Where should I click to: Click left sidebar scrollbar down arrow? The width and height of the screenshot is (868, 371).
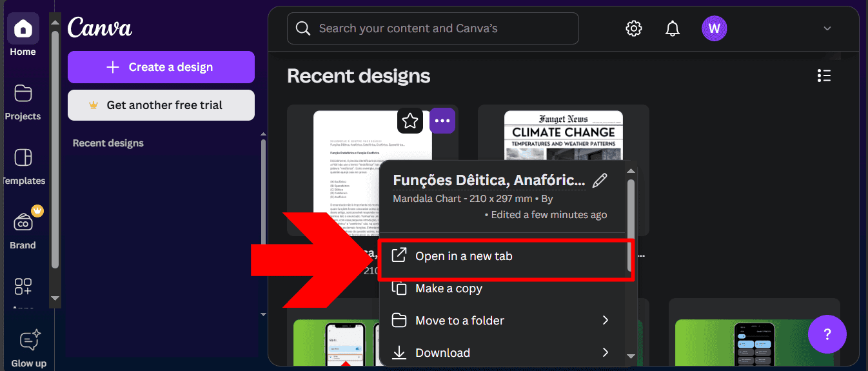point(55,298)
